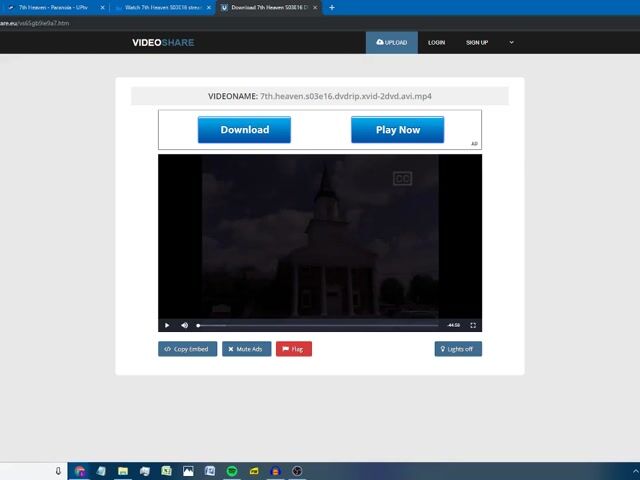The image size is (640, 480).
Task: Flag this video with the red Flag button
Action: pyautogui.click(x=294, y=349)
